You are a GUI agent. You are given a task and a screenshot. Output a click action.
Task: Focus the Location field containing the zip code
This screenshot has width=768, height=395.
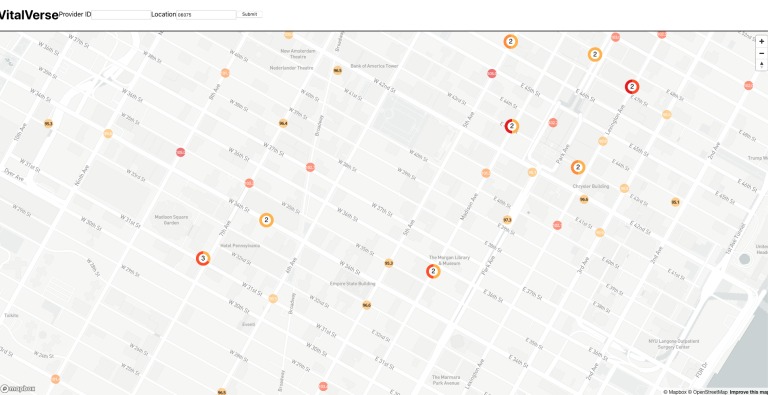(x=206, y=15)
